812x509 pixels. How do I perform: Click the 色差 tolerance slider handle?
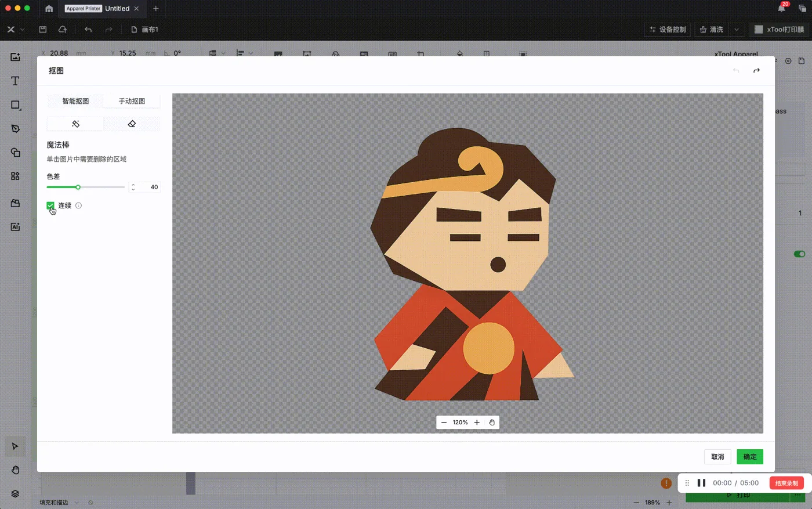pyautogui.click(x=78, y=187)
